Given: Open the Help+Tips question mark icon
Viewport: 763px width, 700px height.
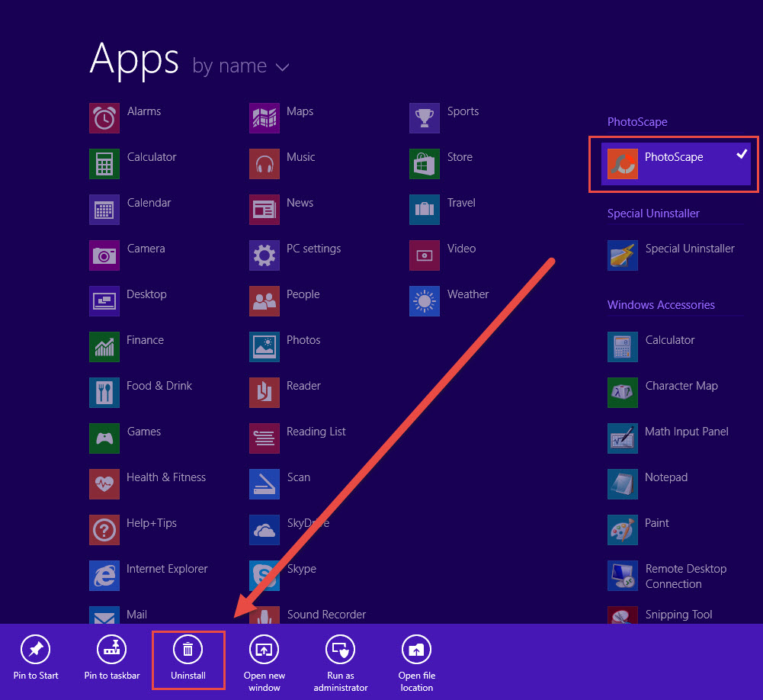Looking at the screenshot, I should 104,530.
